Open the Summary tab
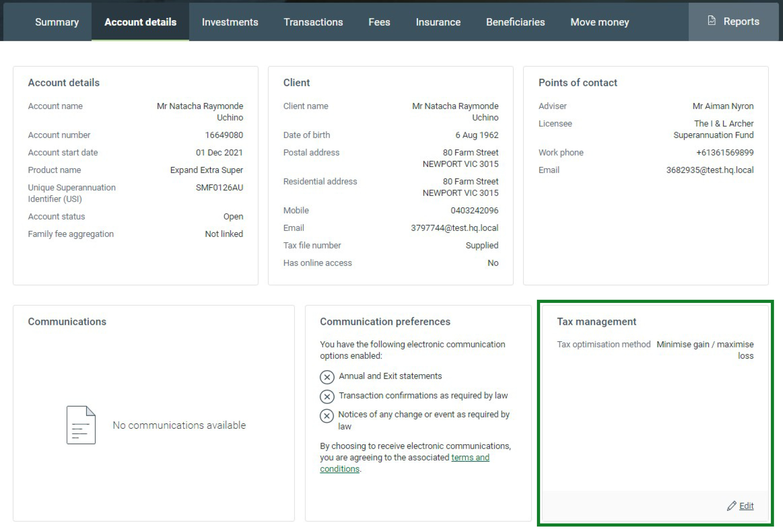The width and height of the screenshot is (783, 532). (57, 22)
